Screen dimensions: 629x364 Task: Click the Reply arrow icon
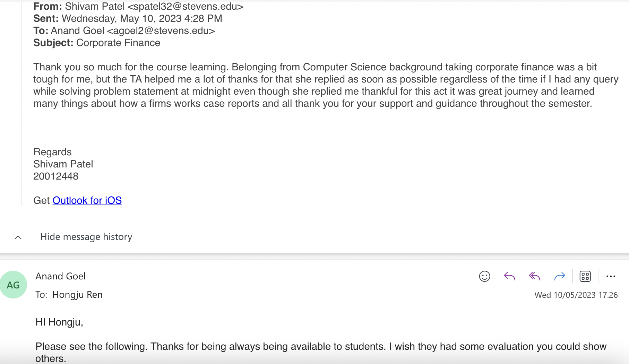click(509, 276)
